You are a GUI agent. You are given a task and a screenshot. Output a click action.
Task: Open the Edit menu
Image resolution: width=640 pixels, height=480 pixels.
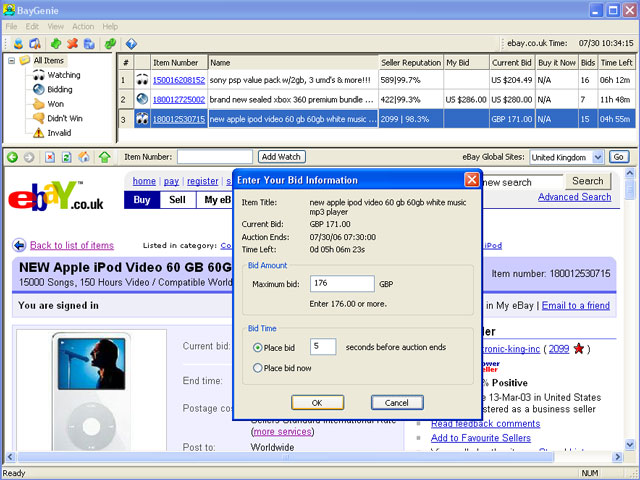click(x=32, y=27)
